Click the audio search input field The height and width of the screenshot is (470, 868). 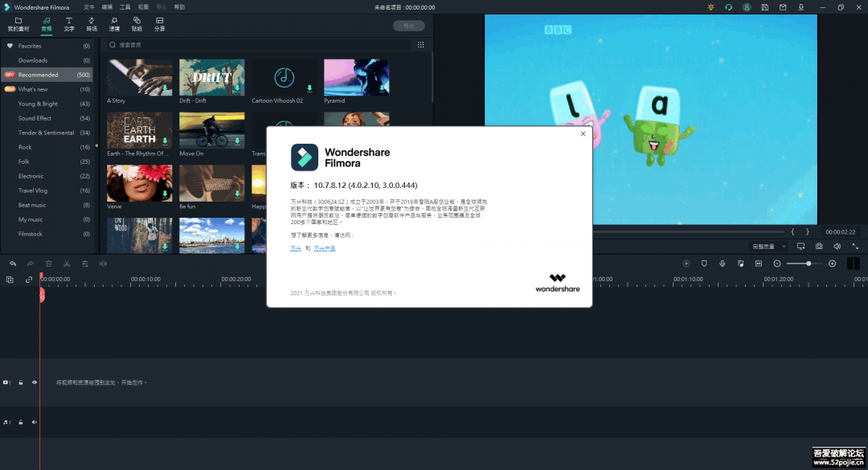click(x=260, y=45)
